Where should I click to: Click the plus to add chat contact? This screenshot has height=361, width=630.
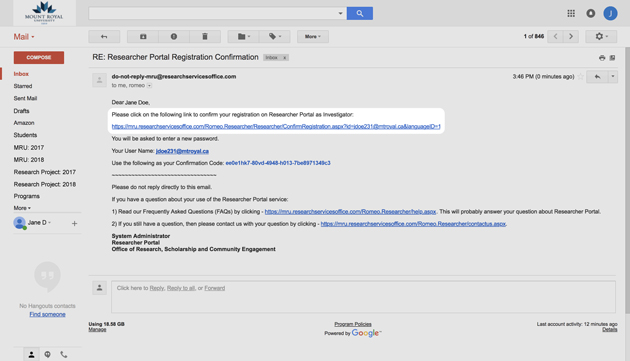pyautogui.click(x=74, y=224)
